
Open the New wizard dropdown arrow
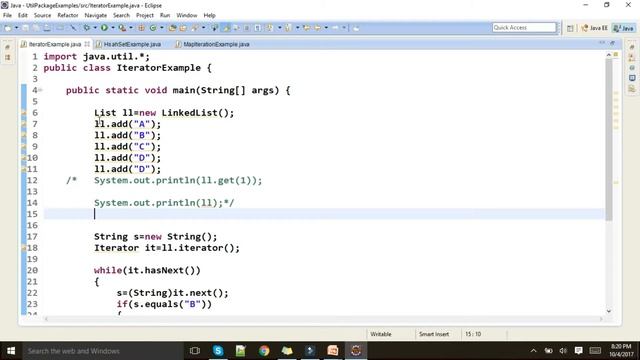point(17,28)
